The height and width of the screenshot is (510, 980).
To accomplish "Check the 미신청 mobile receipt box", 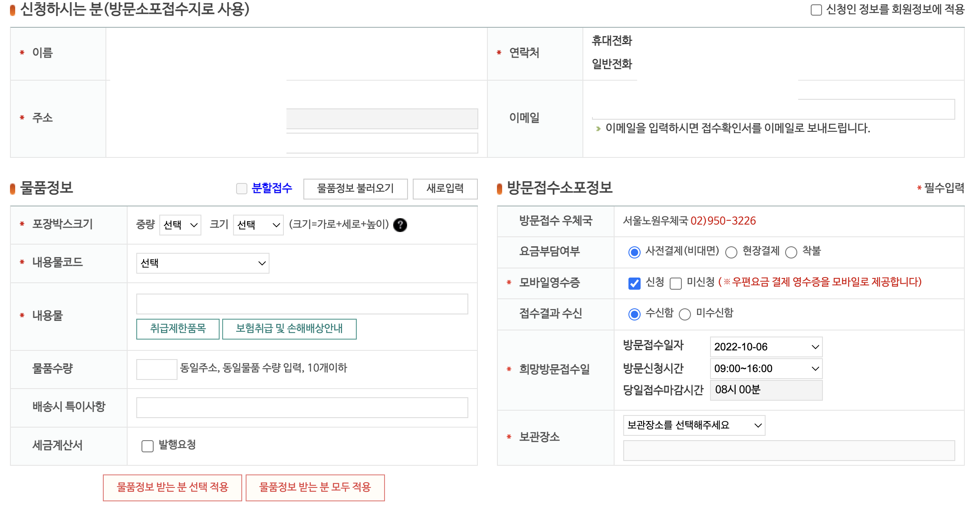I will 676,283.
